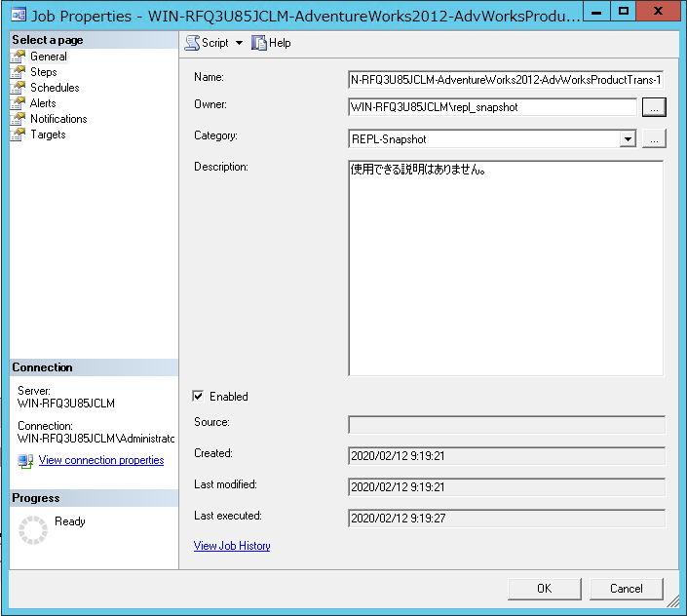Click the Created date field
This screenshot has height=616, width=687.
pos(507,455)
